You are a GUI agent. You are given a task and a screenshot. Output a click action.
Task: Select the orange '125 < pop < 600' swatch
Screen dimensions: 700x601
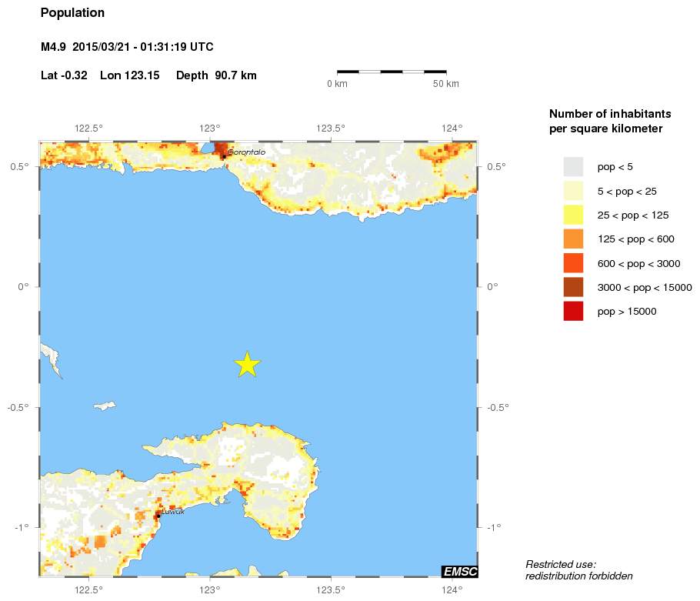pyautogui.click(x=573, y=239)
